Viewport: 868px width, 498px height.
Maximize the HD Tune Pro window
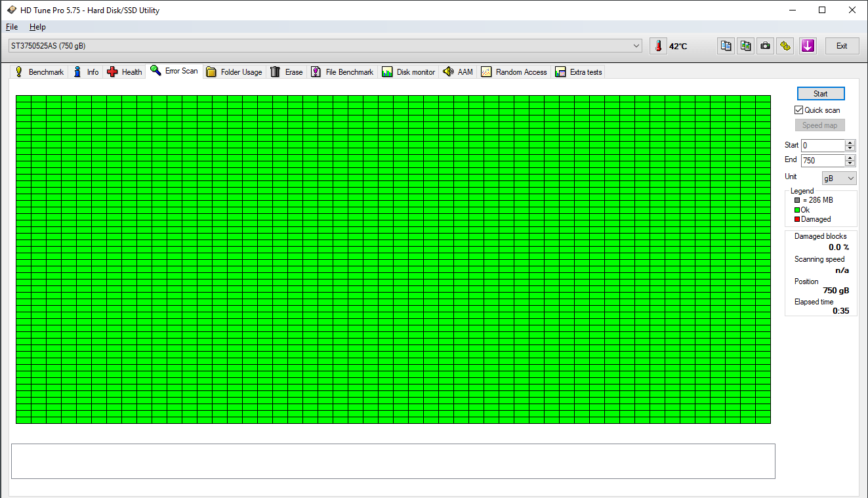(822, 10)
